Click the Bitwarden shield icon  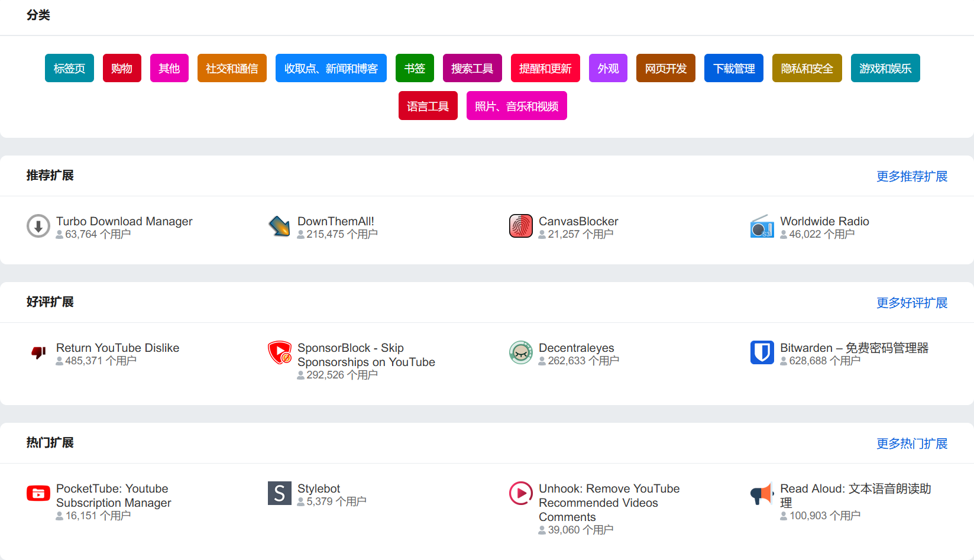762,352
